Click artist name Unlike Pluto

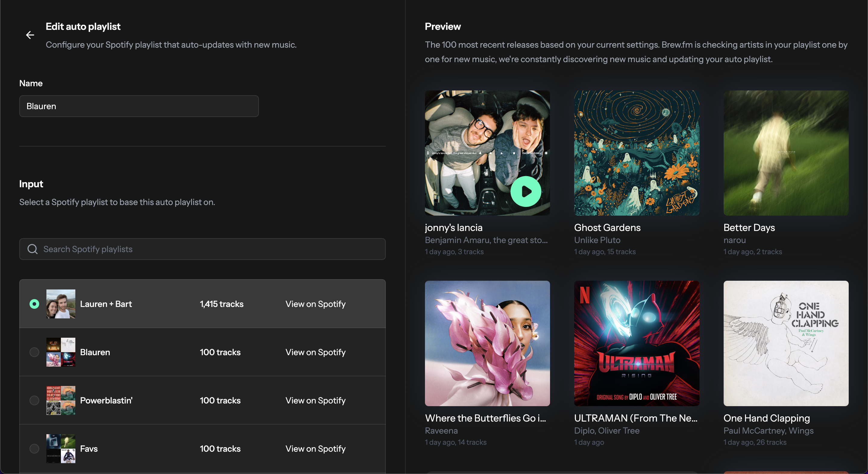point(597,240)
